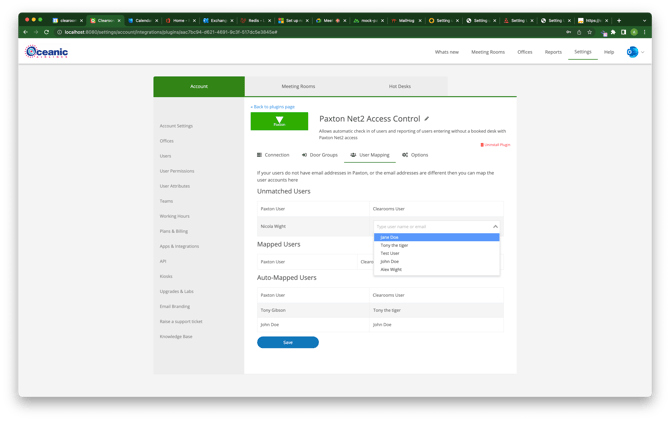
Task: Open the user avatar menu in header
Action: click(632, 52)
